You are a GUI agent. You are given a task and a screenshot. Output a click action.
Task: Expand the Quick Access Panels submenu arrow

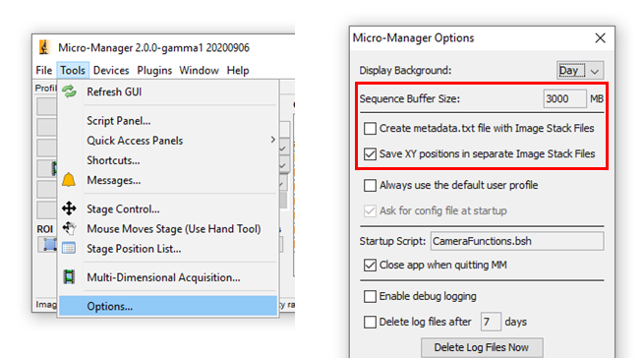[272, 140]
